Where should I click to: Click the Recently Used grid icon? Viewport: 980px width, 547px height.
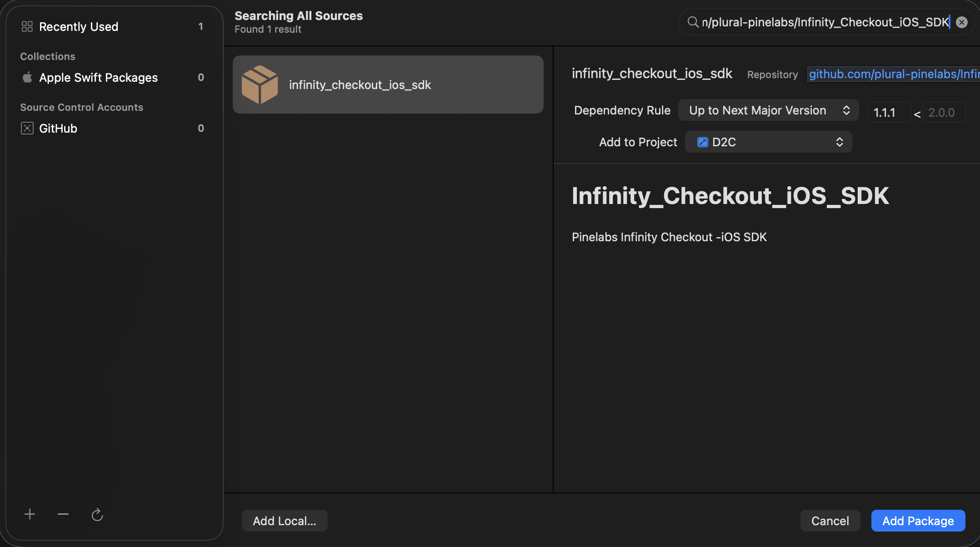click(x=27, y=27)
